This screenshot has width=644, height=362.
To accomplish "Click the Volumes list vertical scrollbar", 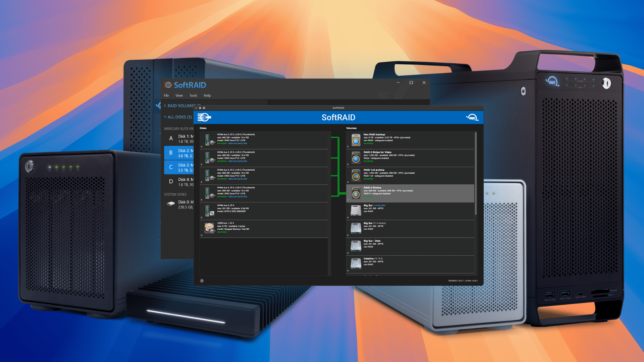I will click(x=476, y=174).
